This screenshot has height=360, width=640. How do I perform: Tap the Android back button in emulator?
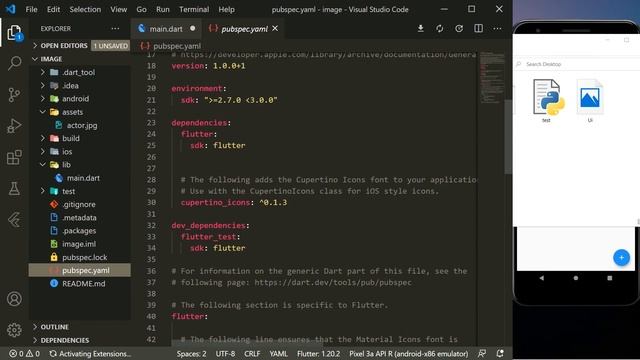[542, 278]
